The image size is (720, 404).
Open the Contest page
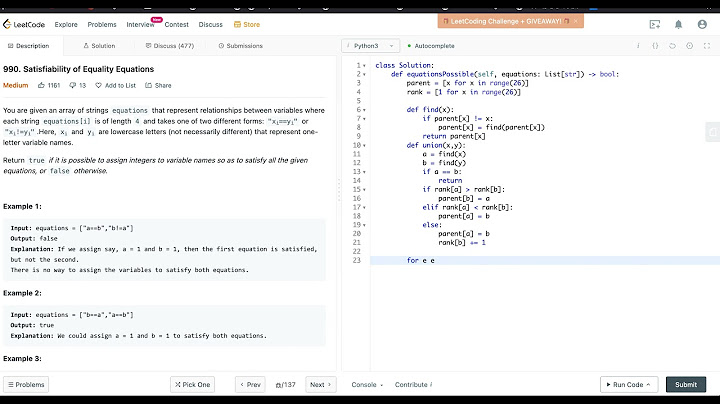177,24
